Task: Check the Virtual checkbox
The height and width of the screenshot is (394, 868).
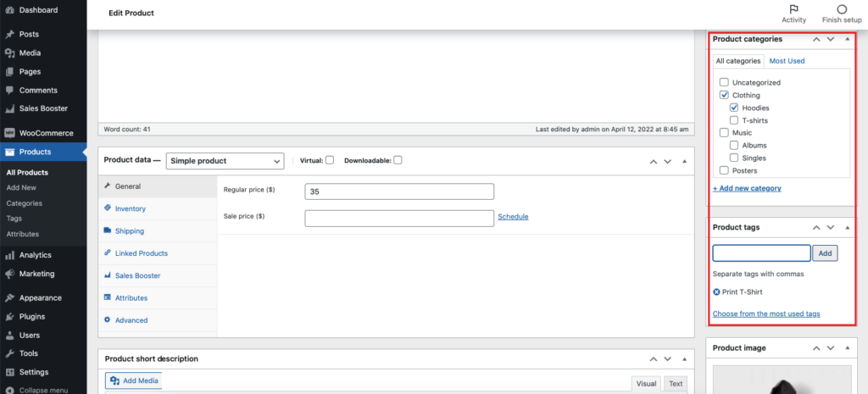Action: point(330,160)
